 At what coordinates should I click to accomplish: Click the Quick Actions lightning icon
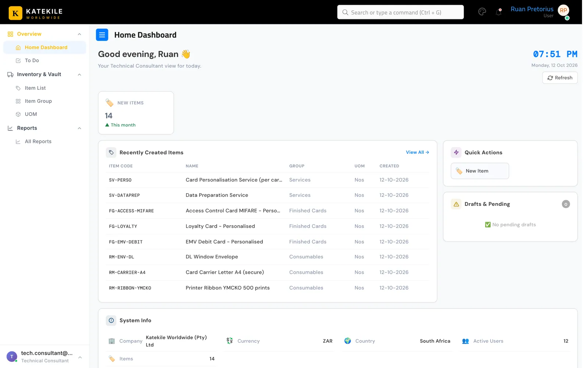point(456,152)
